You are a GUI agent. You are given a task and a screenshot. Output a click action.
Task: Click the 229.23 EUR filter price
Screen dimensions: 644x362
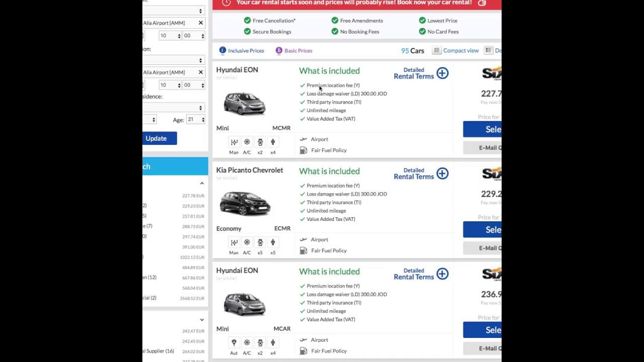coord(193,206)
